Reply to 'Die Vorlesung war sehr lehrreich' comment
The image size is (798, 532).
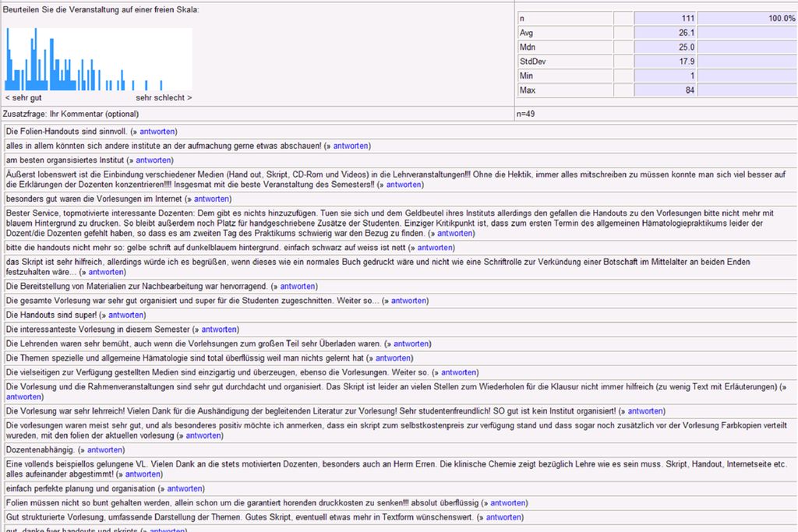[645, 411]
